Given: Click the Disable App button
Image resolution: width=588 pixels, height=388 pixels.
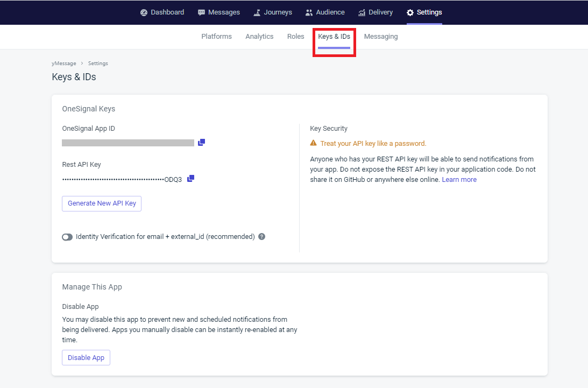Looking at the screenshot, I should [86, 358].
